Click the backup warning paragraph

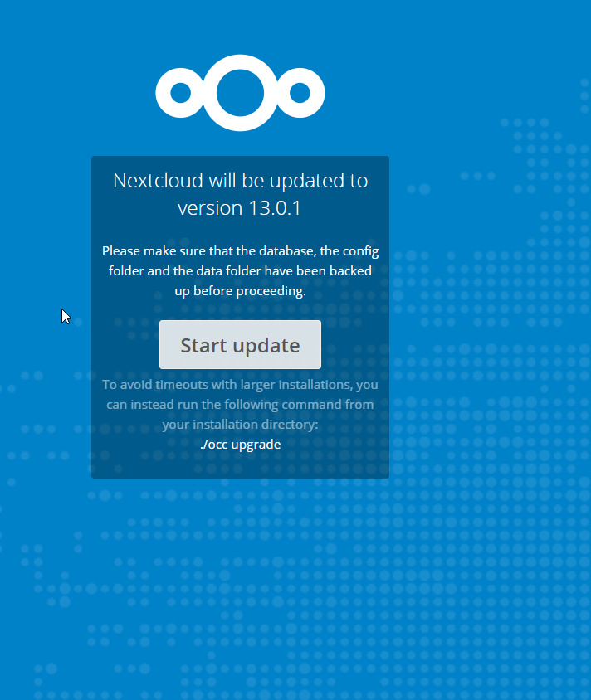241,271
